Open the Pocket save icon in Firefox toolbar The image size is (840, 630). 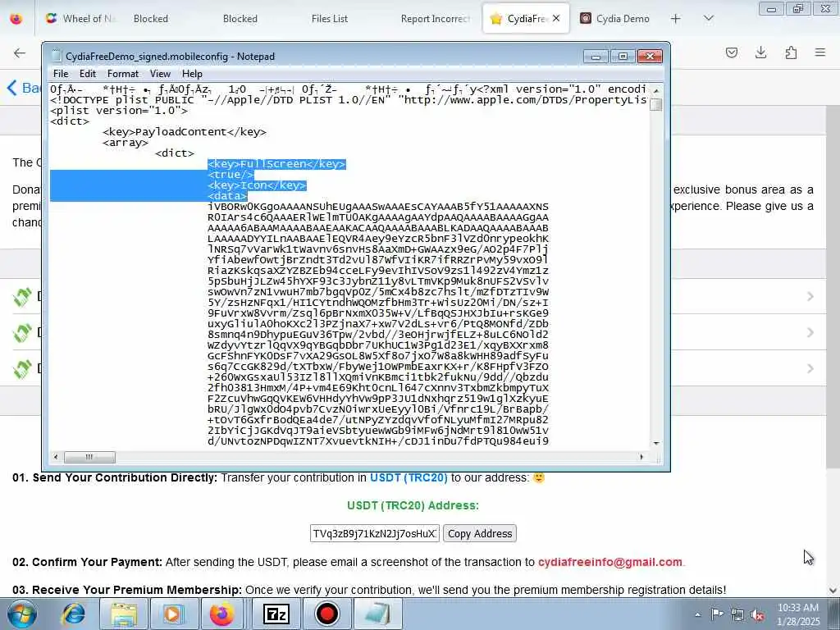click(731, 52)
